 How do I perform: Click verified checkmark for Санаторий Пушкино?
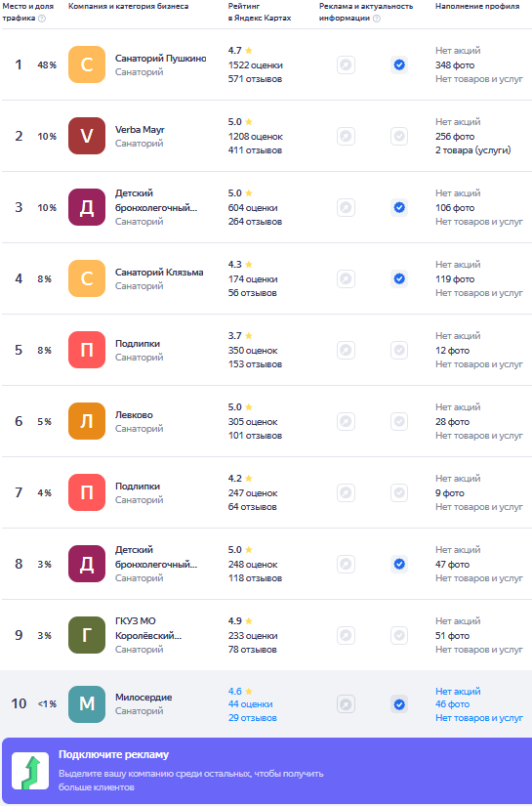coord(399,64)
